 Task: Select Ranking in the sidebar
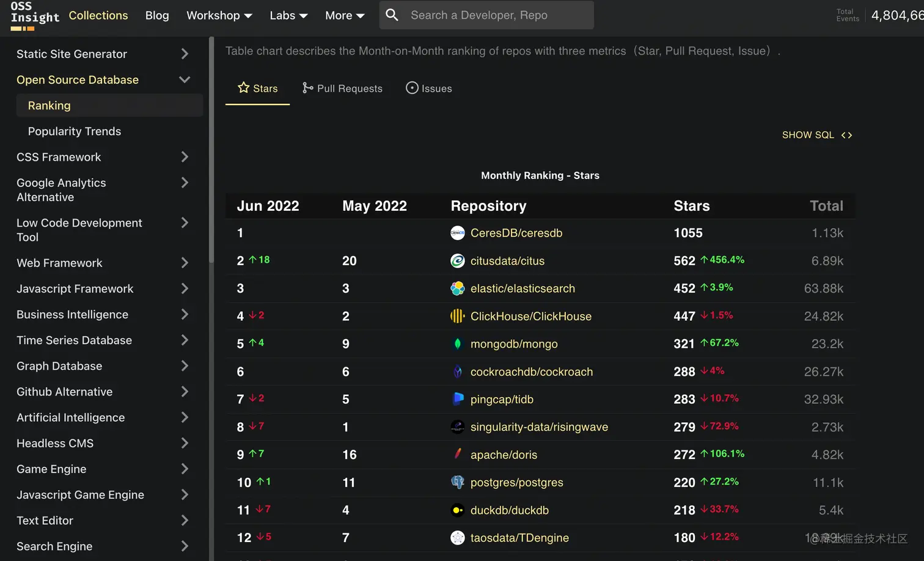[110, 106]
